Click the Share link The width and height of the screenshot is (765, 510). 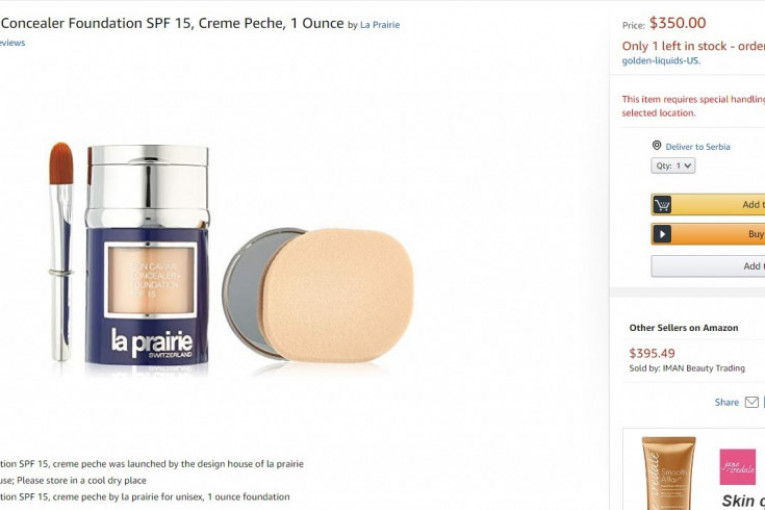tap(726, 402)
